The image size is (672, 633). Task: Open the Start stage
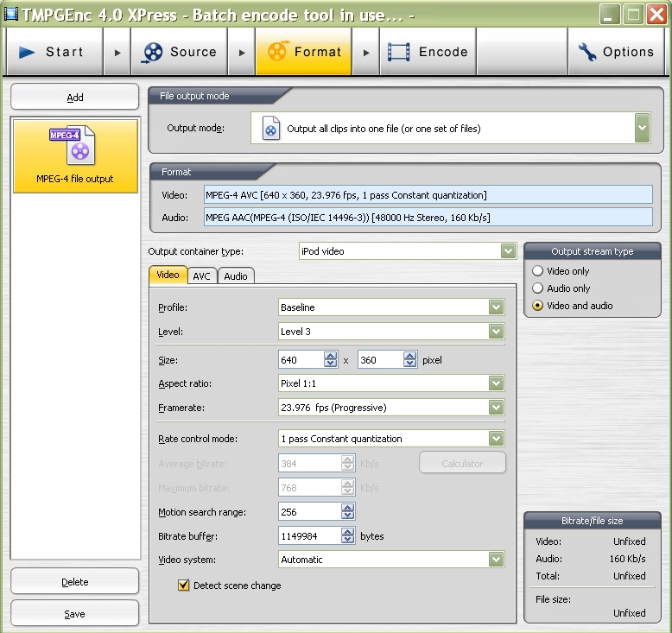tap(54, 52)
